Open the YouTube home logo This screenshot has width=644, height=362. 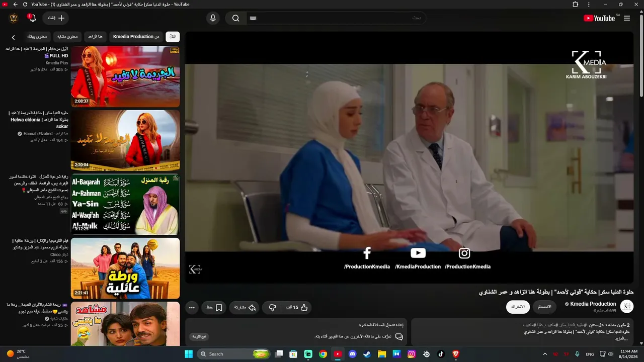[599, 18]
